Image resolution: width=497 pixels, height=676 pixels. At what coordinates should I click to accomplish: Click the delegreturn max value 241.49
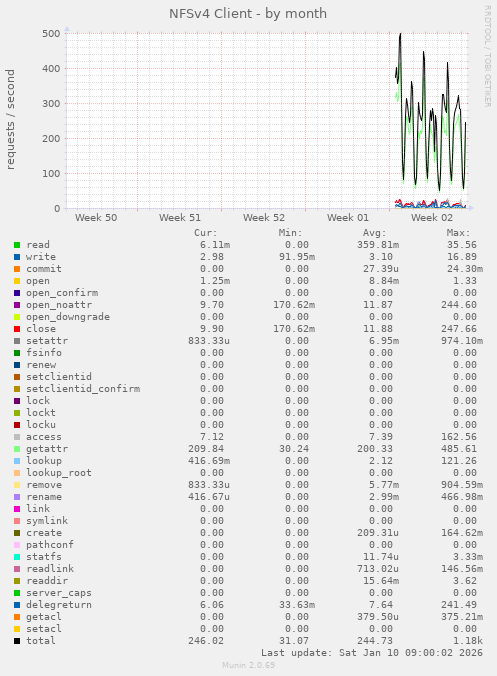point(459,605)
